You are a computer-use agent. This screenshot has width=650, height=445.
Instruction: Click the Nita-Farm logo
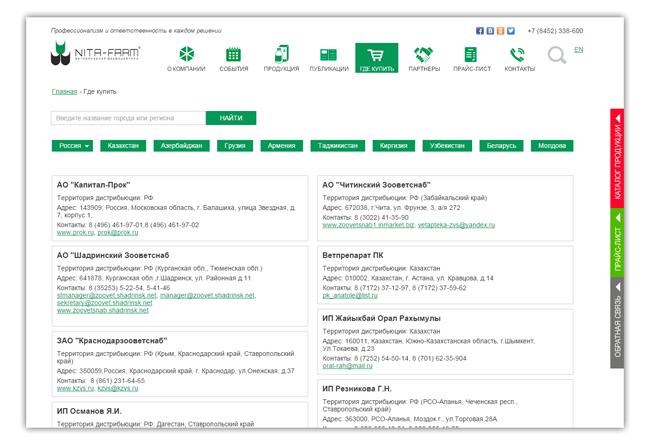(95, 53)
